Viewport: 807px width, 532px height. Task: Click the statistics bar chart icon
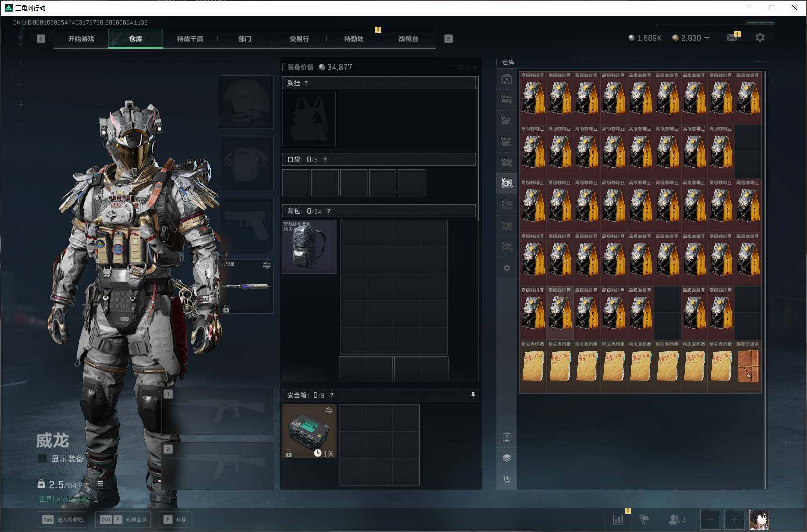coord(618,519)
